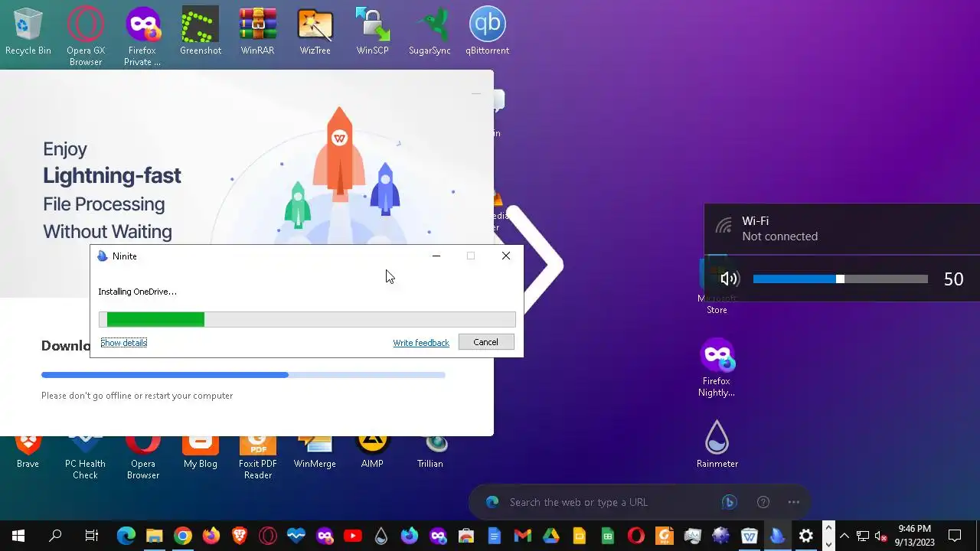
Task: Open File Explorer from the taskbar
Action: [155, 536]
